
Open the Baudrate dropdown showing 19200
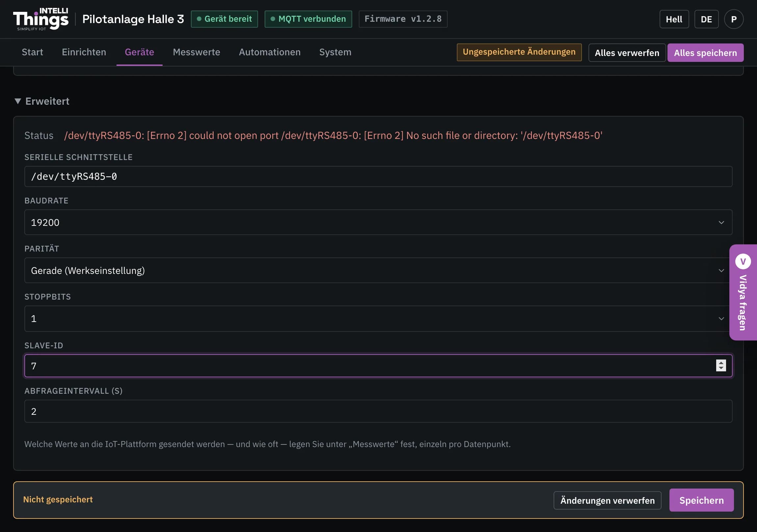(x=378, y=222)
